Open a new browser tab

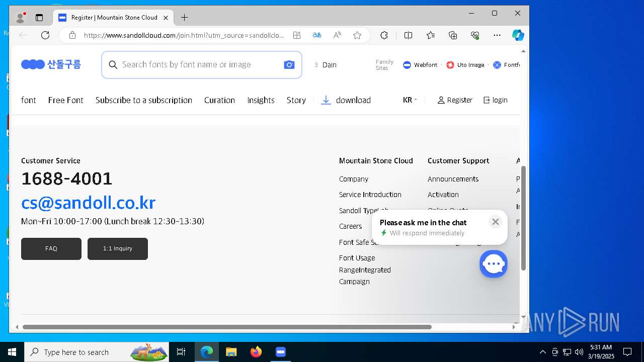pos(185,18)
